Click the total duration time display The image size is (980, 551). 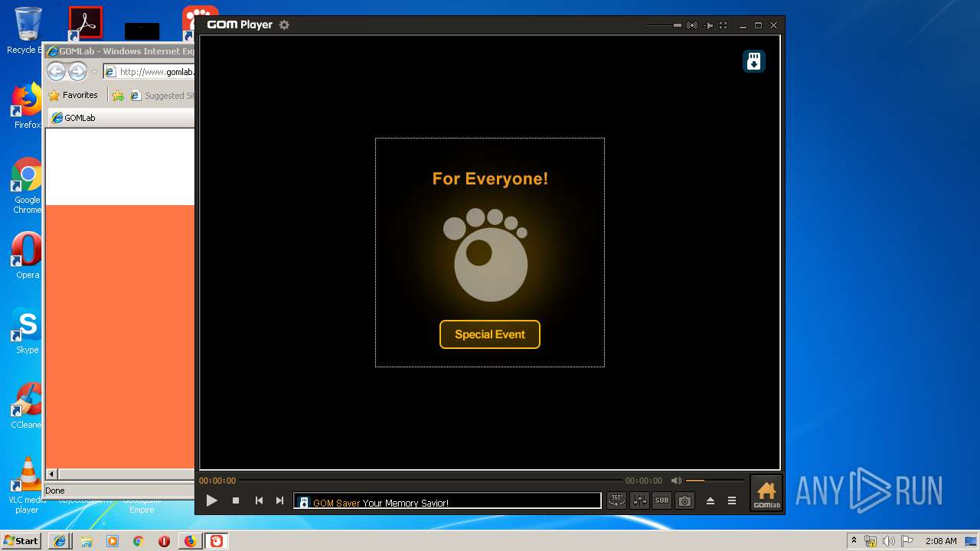tap(644, 481)
